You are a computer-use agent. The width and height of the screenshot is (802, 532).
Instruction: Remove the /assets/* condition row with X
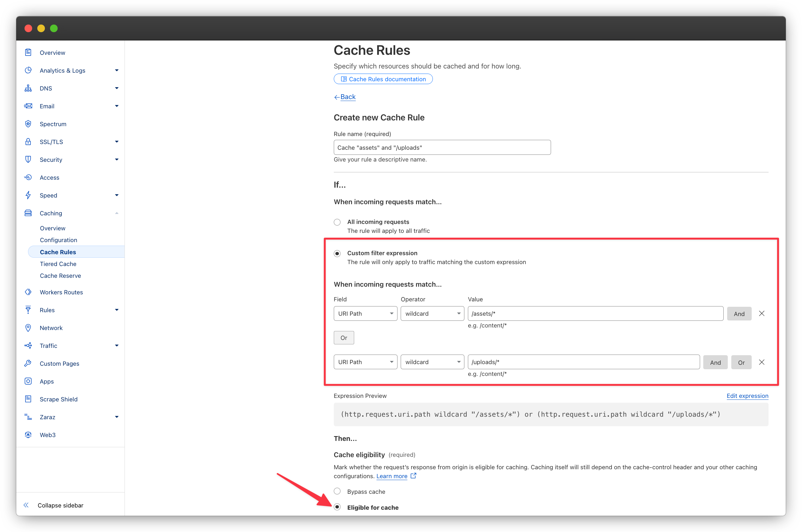pos(762,313)
